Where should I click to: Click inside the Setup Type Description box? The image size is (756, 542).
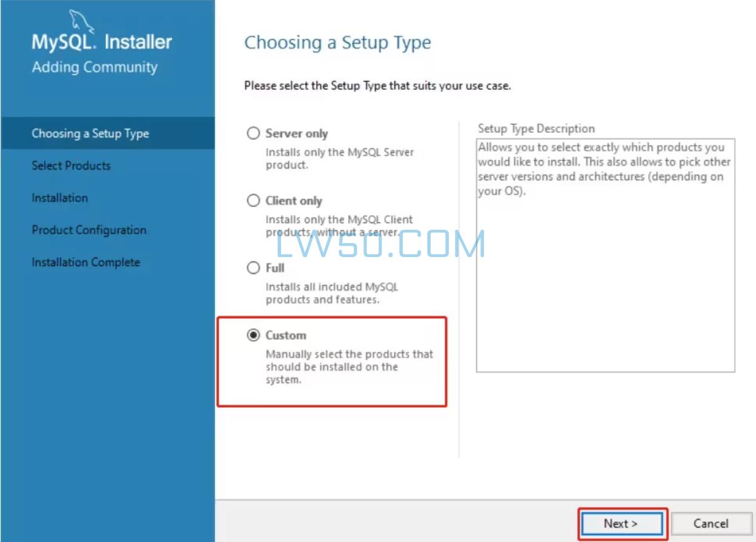coord(605,255)
